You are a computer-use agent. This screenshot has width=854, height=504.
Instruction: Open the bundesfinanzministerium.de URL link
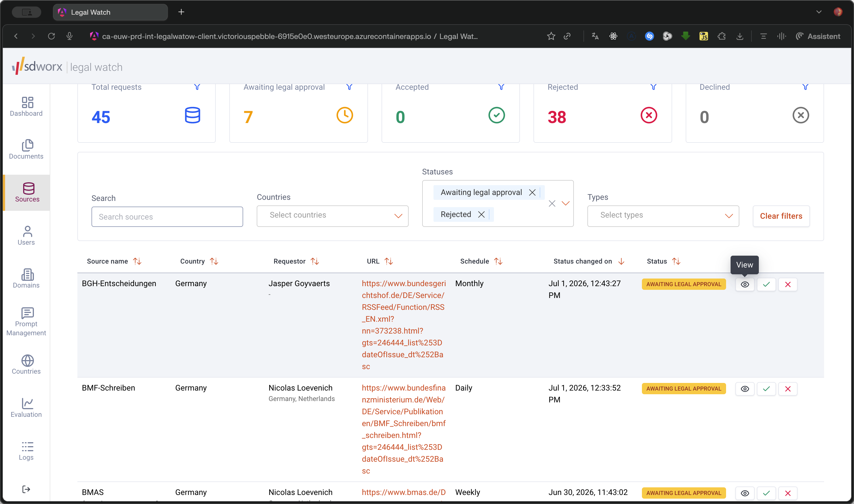point(403,429)
